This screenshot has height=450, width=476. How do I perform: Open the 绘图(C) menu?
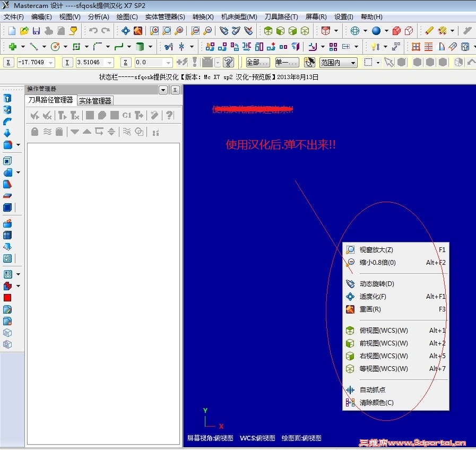[127, 16]
